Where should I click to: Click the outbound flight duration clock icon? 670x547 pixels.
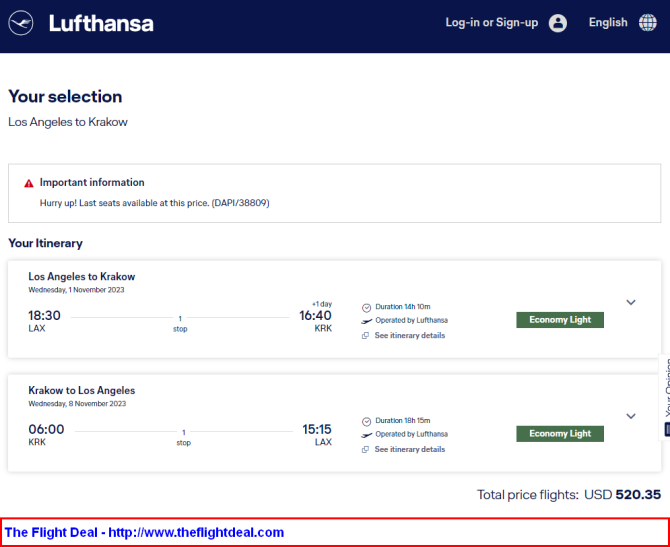click(x=366, y=308)
